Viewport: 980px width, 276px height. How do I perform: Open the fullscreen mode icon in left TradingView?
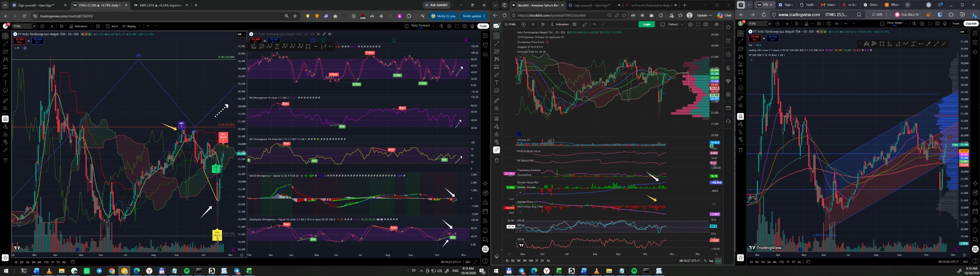click(x=457, y=26)
